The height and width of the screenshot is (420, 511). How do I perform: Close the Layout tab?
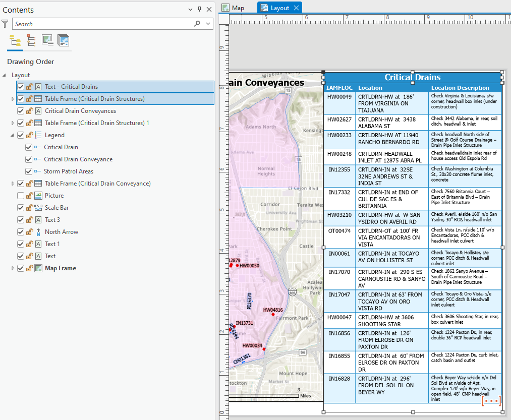click(x=297, y=8)
